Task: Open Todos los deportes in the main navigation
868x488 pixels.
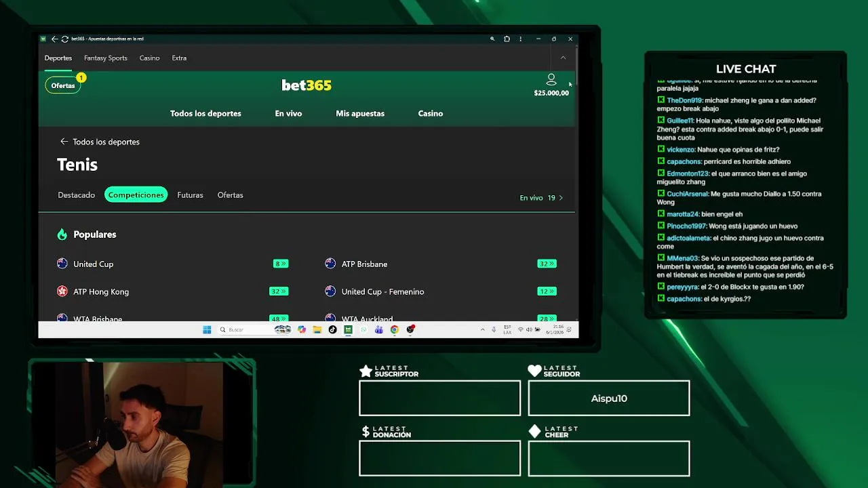Action: pyautogui.click(x=205, y=113)
